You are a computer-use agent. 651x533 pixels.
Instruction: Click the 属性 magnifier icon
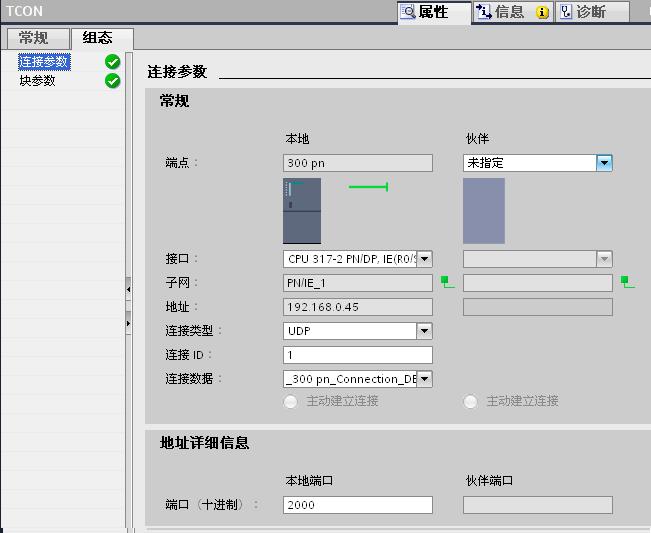[408, 12]
